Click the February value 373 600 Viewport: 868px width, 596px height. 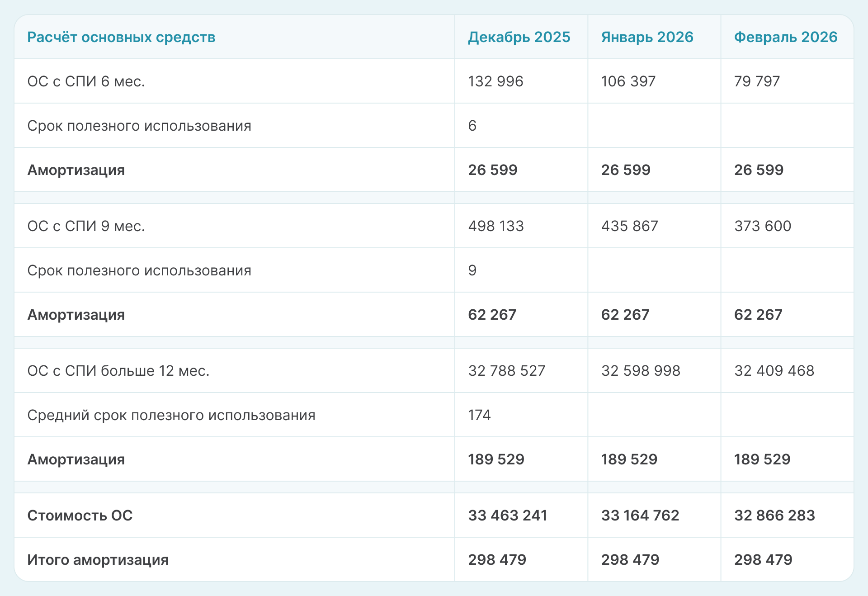[763, 226]
